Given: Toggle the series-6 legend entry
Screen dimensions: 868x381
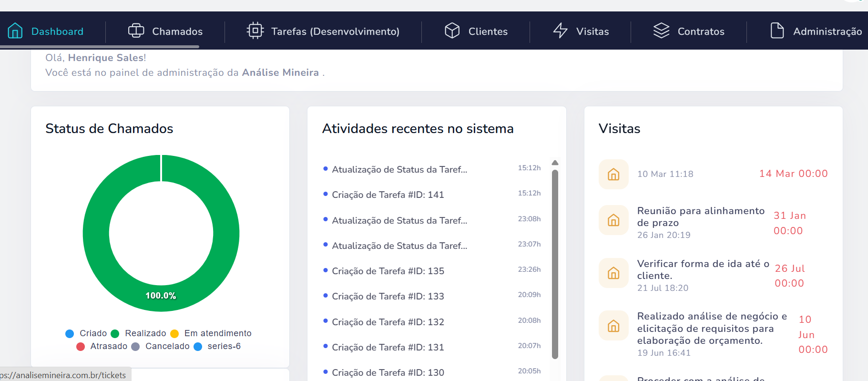Looking at the screenshot, I should [x=217, y=346].
